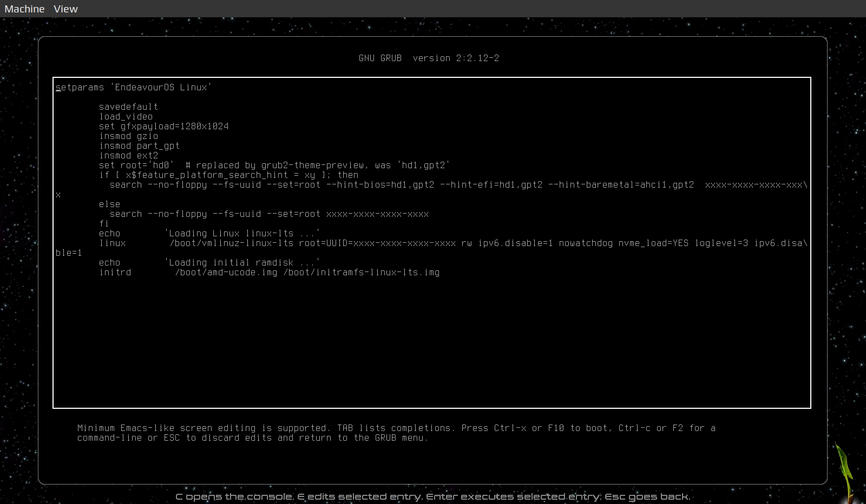Click the load_video line
Image resolution: width=866 pixels, height=504 pixels.
126,116
